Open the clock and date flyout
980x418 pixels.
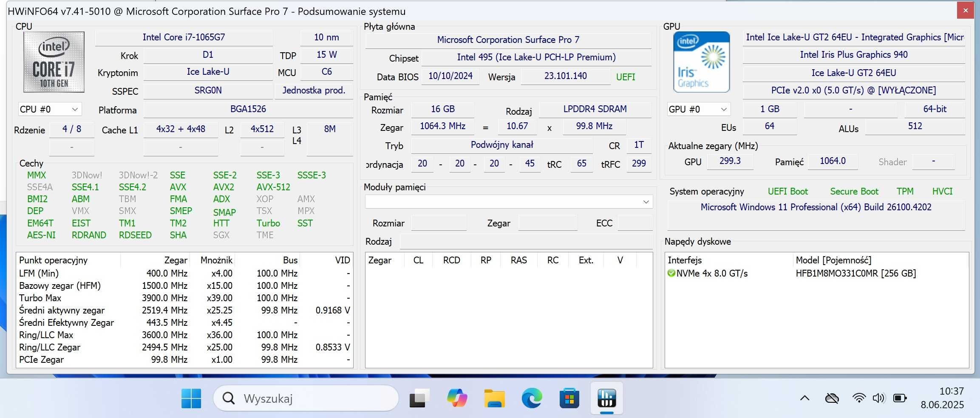942,398
